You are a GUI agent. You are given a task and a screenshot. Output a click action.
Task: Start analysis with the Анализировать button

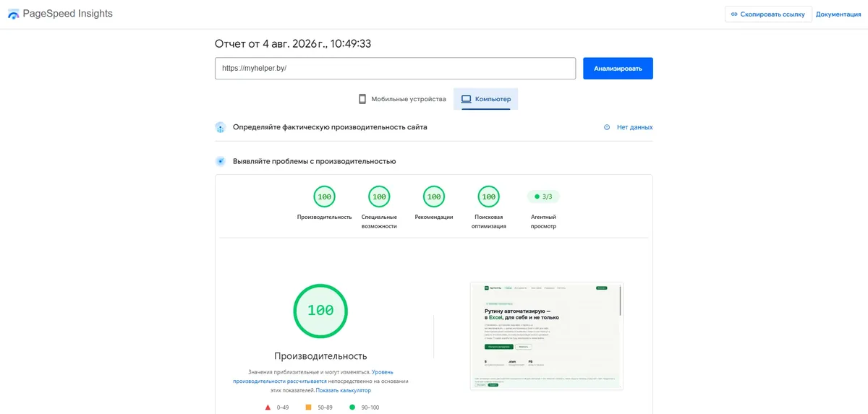[x=618, y=69]
